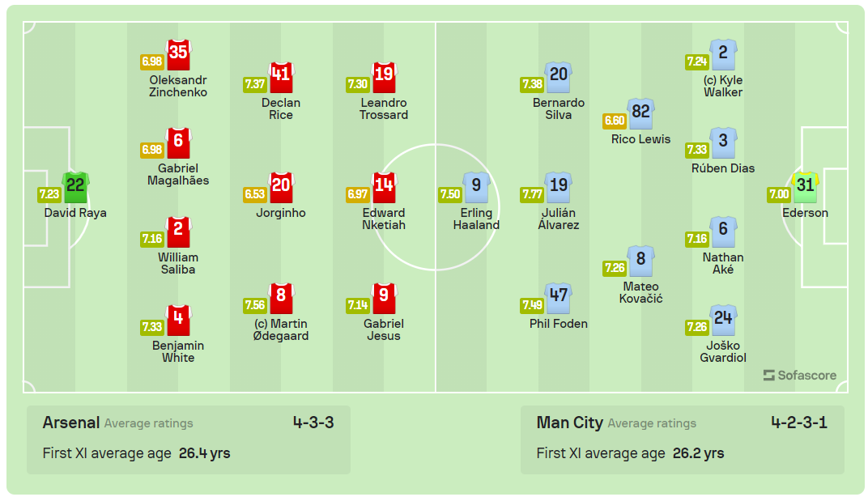This screenshot has width=868, height=497.
Task: Click Rico Lewis's number 82 shirt
Action: [640, 113]
